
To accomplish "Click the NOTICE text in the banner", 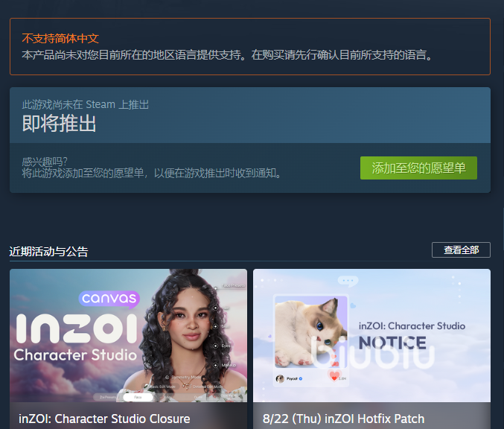I will 393,343.
